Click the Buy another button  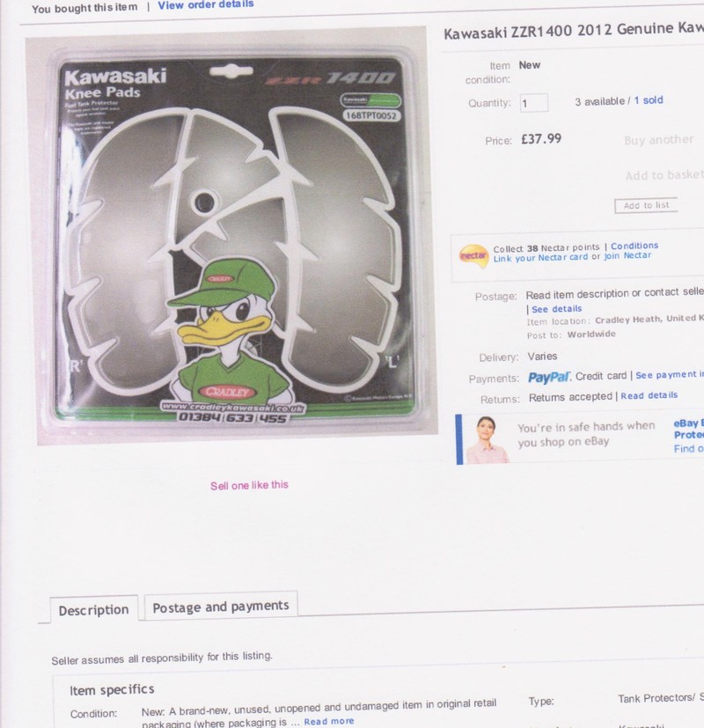pyautogui.click(x=658, y=140)
